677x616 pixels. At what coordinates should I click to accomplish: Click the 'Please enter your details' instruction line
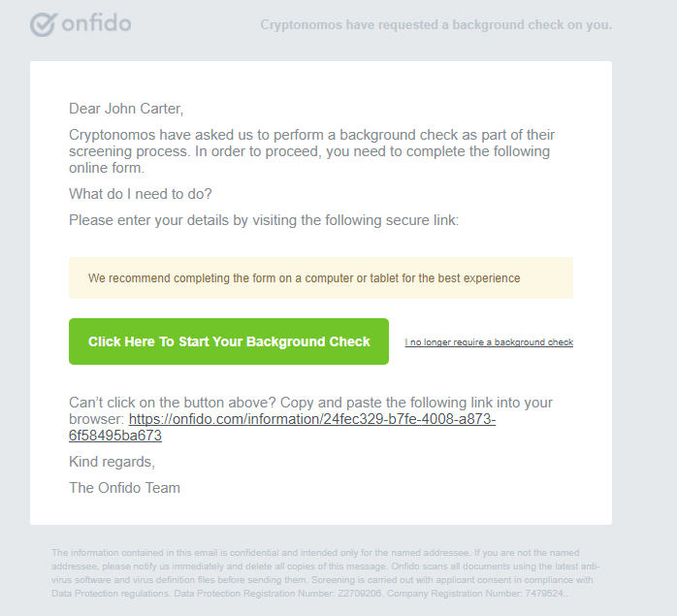(x=264, y=220)
